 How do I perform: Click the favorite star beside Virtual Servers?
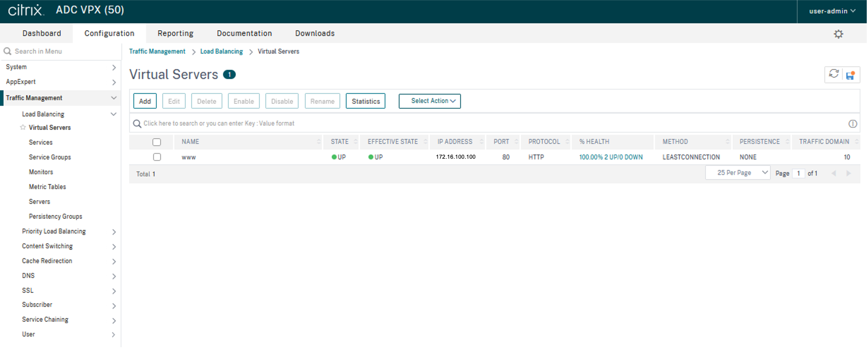23,127
